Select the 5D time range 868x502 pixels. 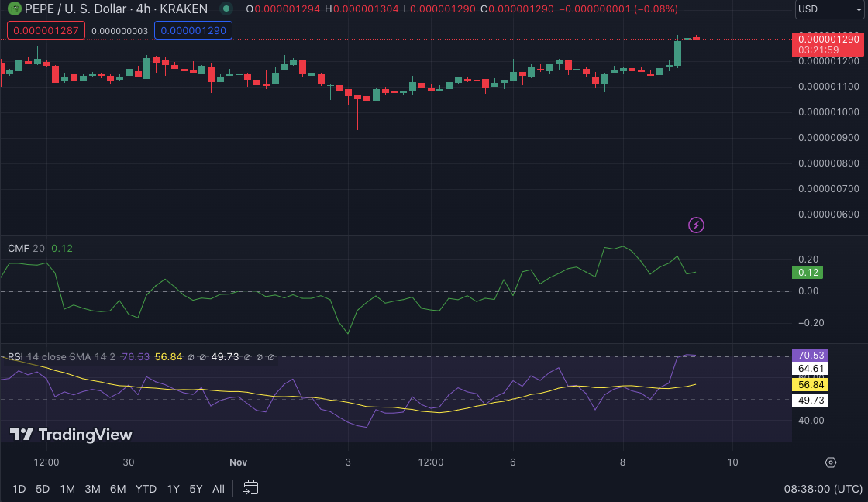pyautogui.click(x=43, y=489)
